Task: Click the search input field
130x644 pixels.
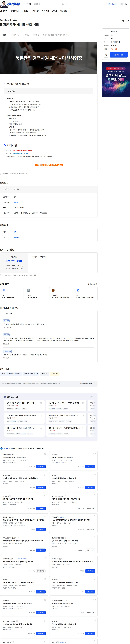Action: point(47,4)
